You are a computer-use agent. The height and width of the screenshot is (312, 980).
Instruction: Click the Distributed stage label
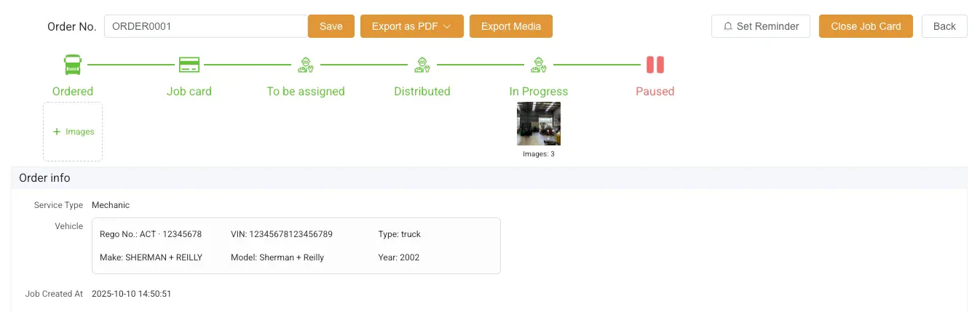422,92
